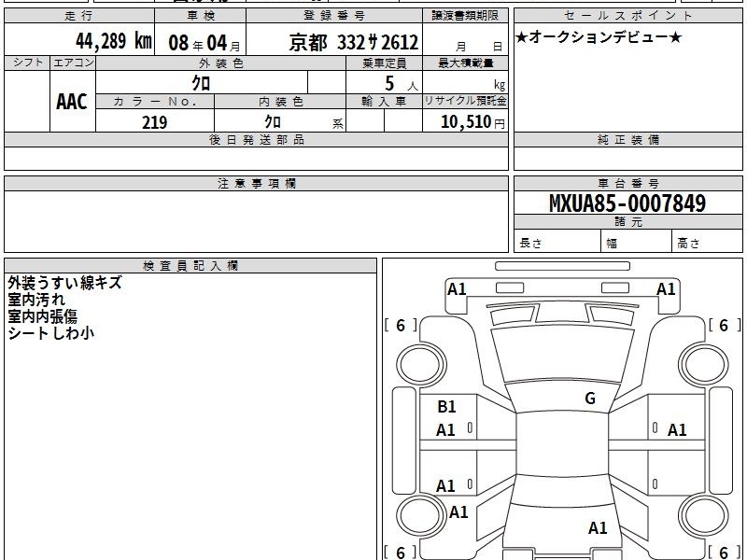747x560 pixels.
Task: Click the A1 mark on the right-side door
Action: coord(676,430)
